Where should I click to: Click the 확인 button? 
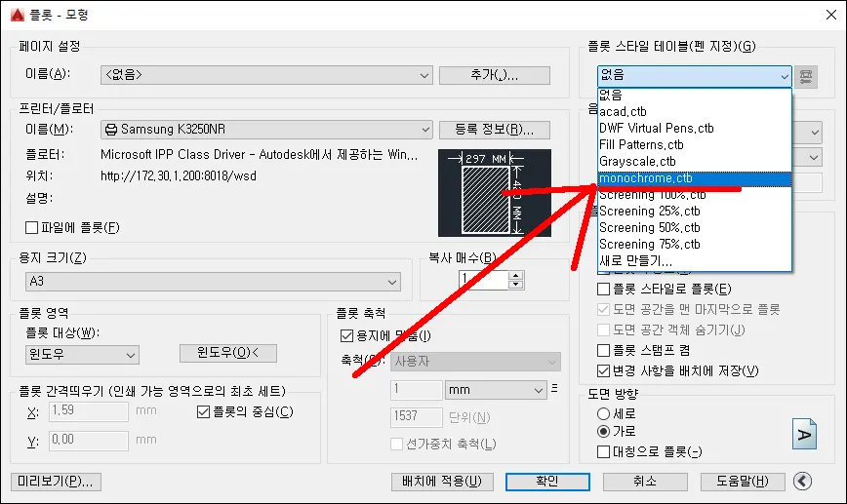tap(547, 482)
